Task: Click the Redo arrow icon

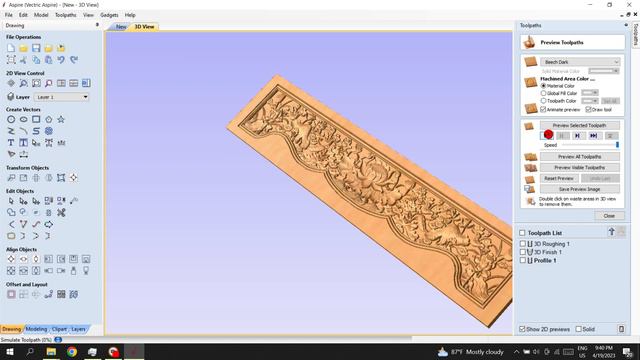Action: click(73, 60)
